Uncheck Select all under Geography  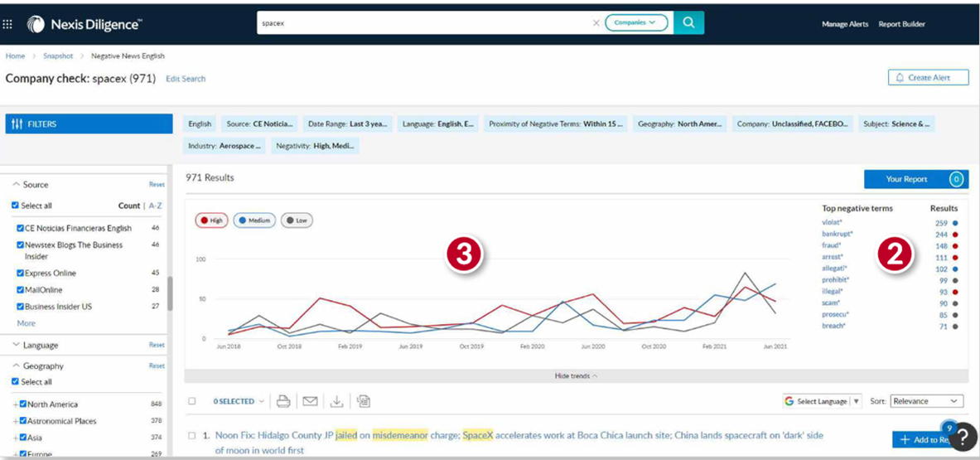point(15,382)
